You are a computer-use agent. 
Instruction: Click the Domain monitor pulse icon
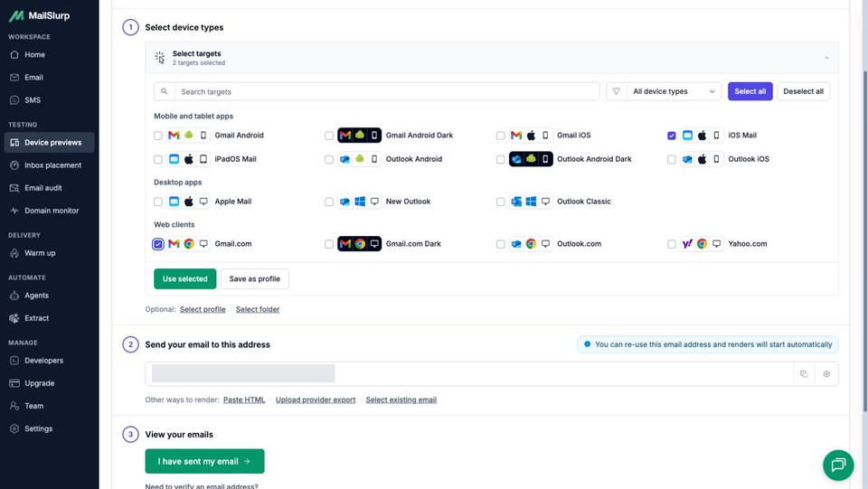click(14, 211)
